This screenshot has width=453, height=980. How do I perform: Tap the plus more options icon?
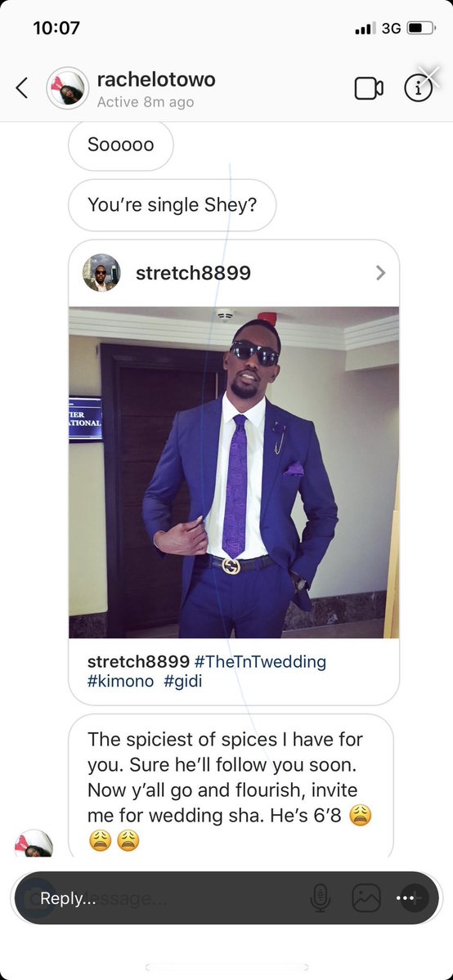(x=411, y=898)
